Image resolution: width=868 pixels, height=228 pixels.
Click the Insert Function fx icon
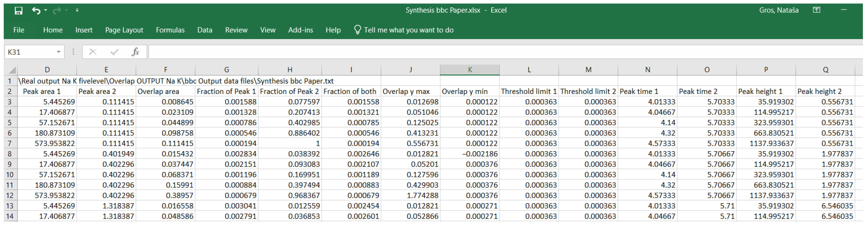[135, 52]
